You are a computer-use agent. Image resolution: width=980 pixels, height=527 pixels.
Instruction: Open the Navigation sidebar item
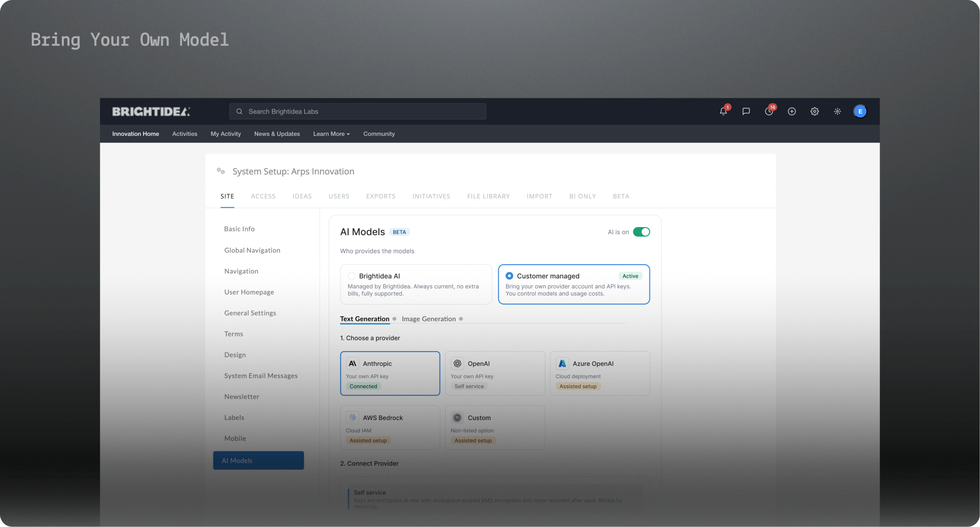coord(241,271)
